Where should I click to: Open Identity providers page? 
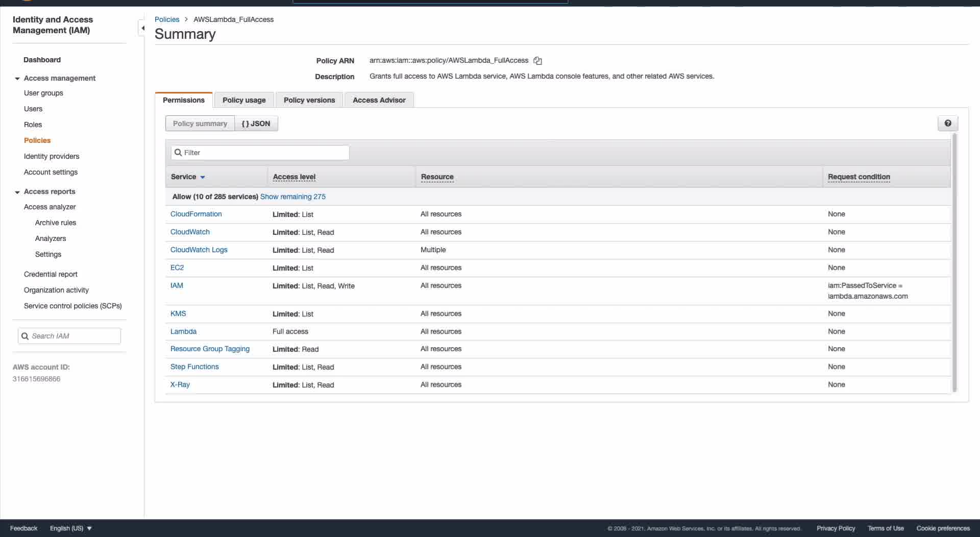click(x=52, y=156)
